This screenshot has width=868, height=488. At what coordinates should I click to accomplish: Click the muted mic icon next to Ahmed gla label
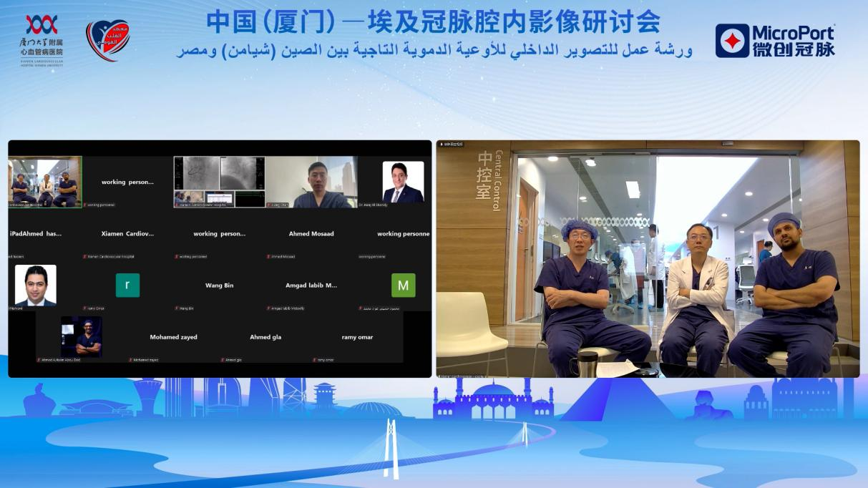coord(223,360)
